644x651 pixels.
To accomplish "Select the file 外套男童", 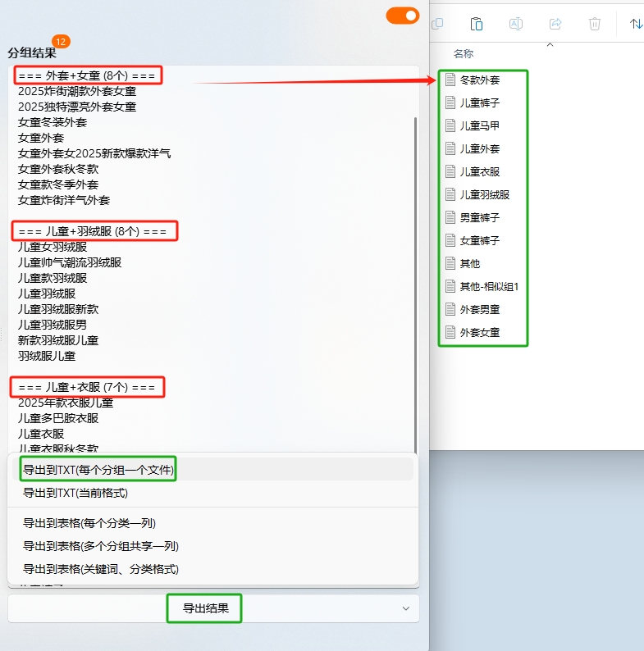I will (480, 309).
